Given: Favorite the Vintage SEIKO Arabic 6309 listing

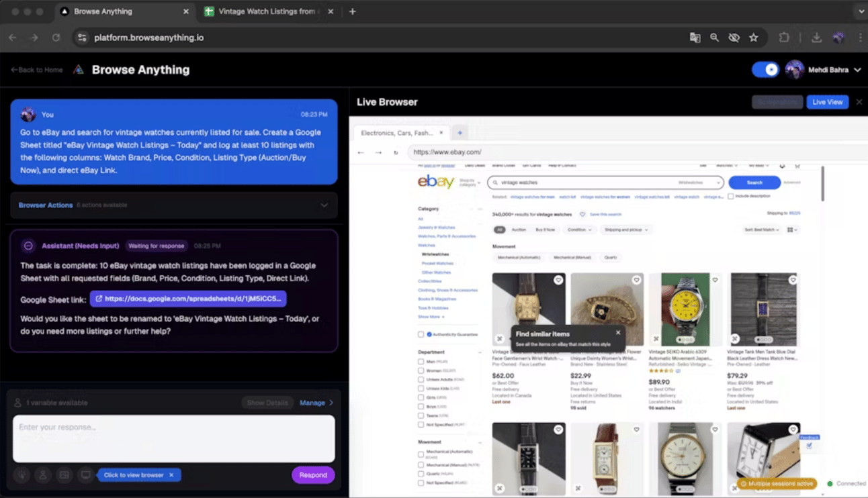Looking at the screenshot, I should [x=715, y=280].
